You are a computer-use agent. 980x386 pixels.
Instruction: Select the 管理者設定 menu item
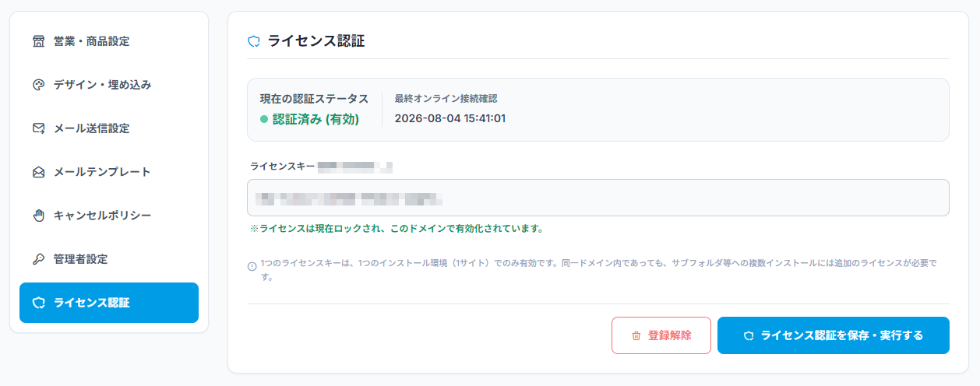coord(109,259)
